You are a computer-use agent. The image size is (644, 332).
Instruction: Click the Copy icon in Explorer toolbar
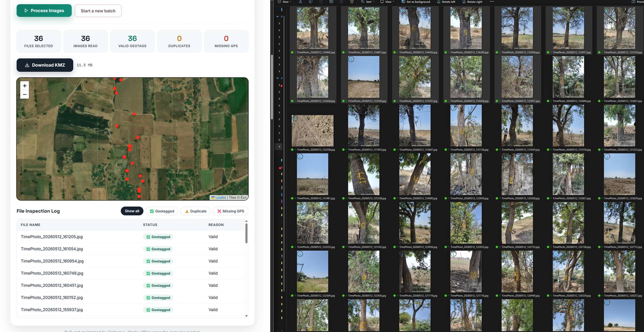pyautogui.click(x=311, y=2)
